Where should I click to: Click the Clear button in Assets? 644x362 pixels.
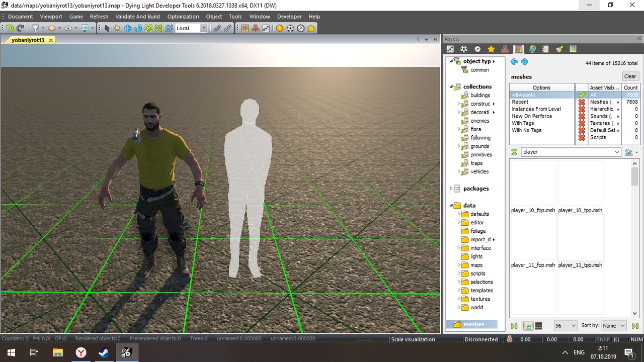pyautogui.click(x=630, y=76)
